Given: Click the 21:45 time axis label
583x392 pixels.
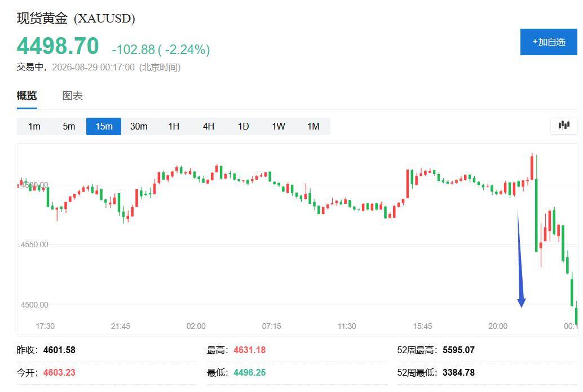Looking at the screenshot, I should coord(121,326).
